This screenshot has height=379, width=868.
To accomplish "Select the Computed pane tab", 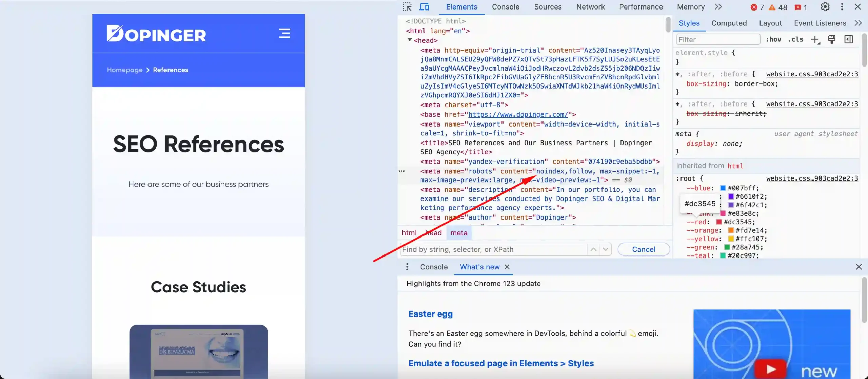I will point(729,23).
